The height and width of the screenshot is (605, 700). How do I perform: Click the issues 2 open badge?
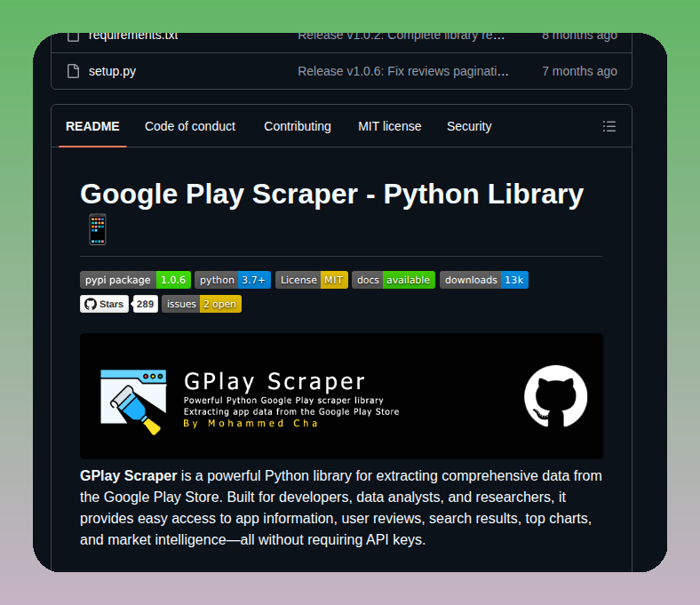point(202,304)
